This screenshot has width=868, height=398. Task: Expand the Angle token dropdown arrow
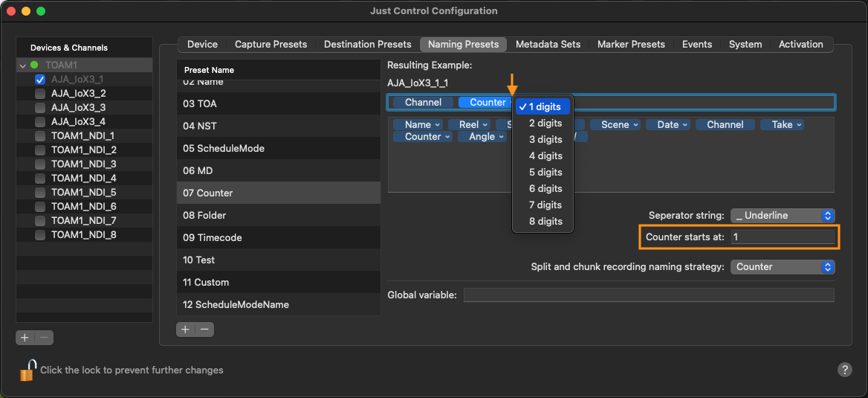coord(501,137)
